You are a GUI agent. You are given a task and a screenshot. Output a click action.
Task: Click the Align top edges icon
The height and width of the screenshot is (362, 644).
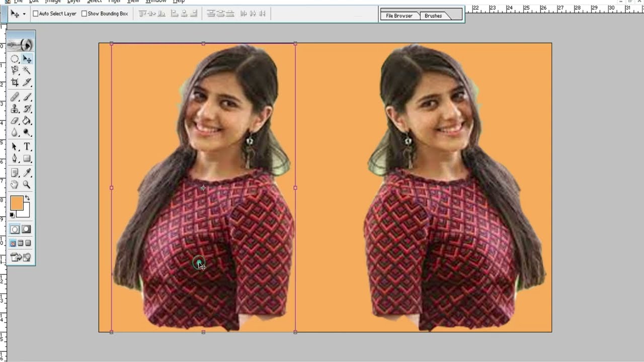143,14
